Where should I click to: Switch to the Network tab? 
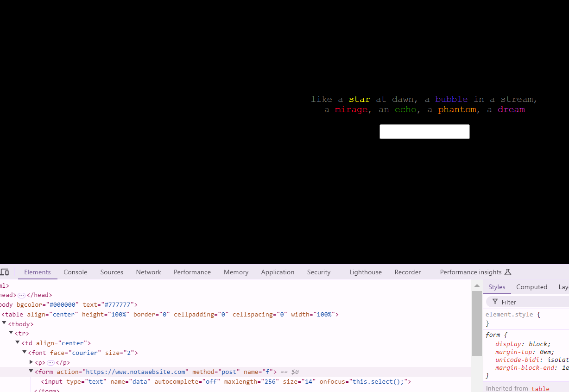tap(148, 272)
